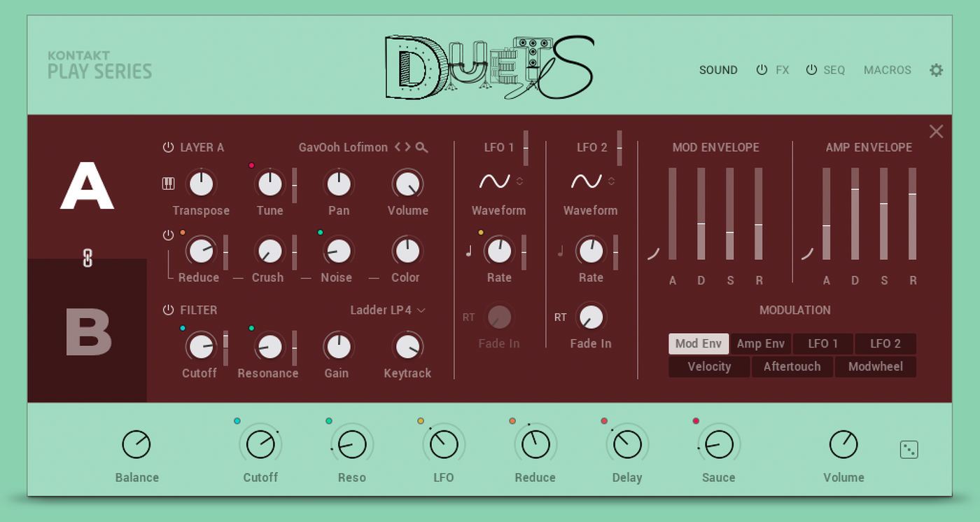Click the filter Keytrack knob
The width and height of the screenshot is (980, 522).
coord(407,346)
